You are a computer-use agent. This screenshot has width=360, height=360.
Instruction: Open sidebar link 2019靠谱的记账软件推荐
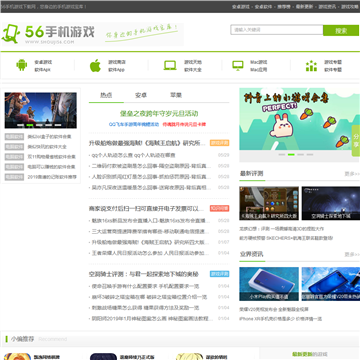click(52, 177)
